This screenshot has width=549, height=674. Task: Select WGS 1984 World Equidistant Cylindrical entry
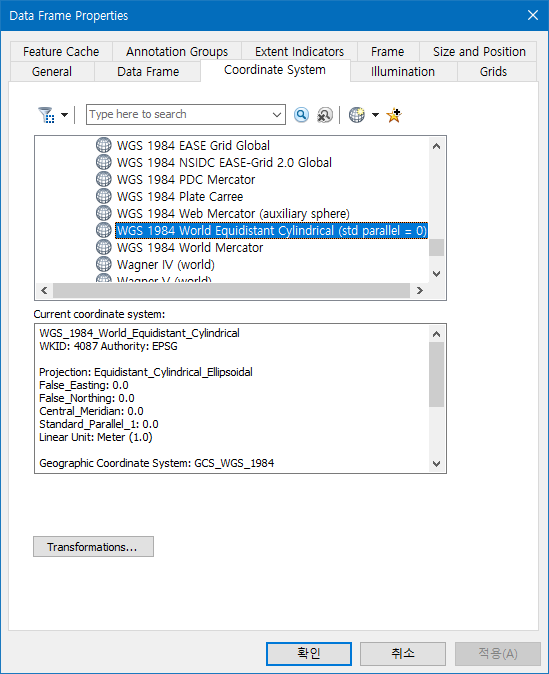[272, 230]
